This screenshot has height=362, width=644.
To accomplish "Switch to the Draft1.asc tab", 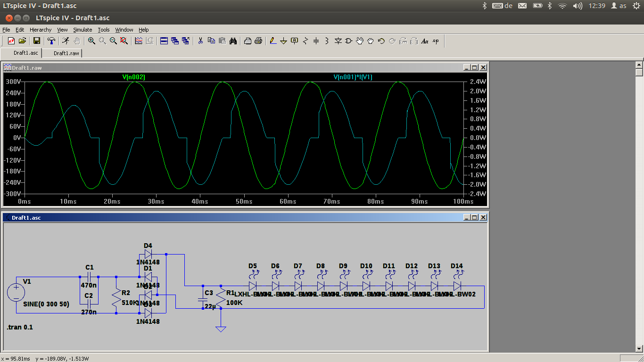I will click(x=25, y=53).
